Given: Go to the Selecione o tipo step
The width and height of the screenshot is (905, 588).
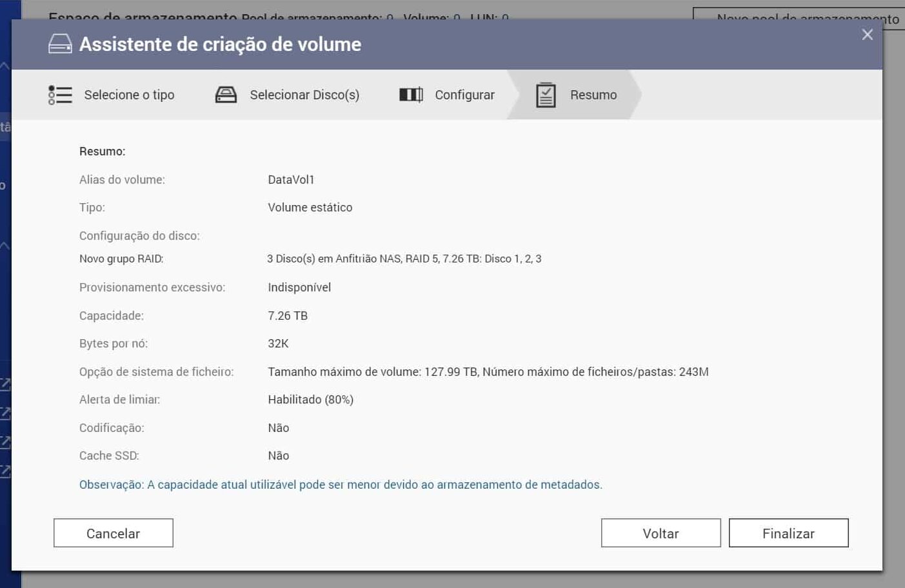Looking at the screenshot, I should (x=129, y=95).
